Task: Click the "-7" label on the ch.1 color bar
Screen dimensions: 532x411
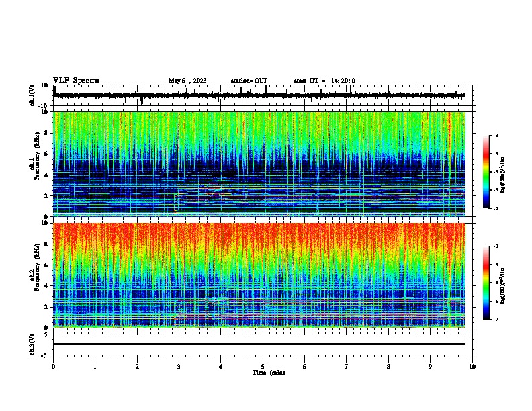Action: click(x=496, y=208)
